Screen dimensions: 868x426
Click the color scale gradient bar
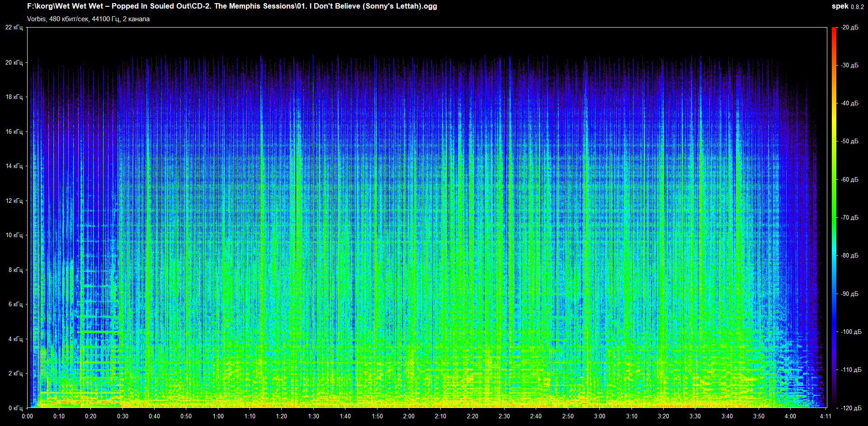point(834,217)
